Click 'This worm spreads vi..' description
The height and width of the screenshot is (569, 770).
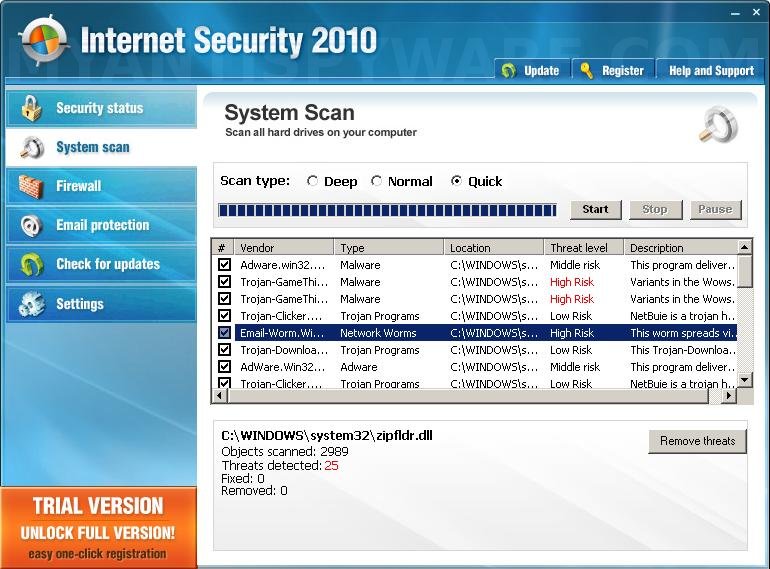(682, 333)
